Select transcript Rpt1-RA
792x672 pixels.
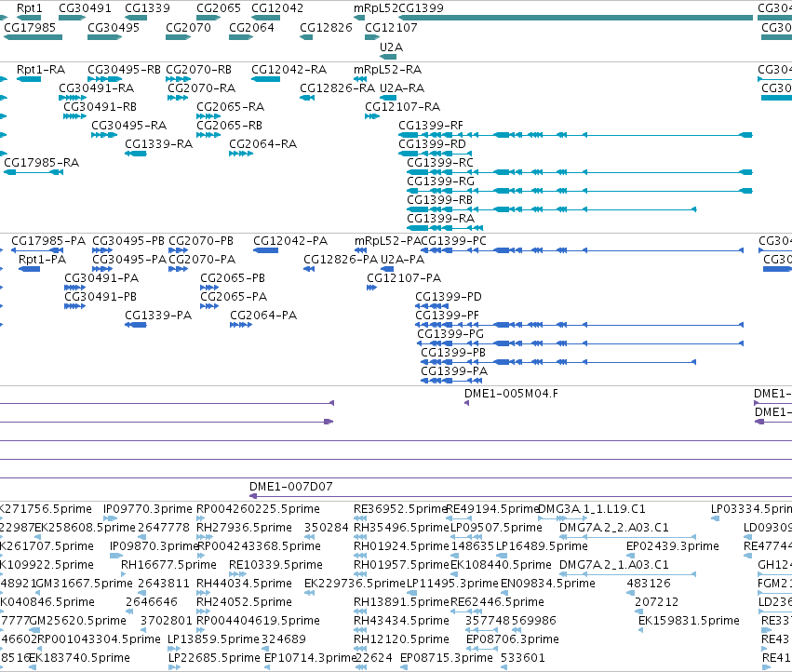41,69
